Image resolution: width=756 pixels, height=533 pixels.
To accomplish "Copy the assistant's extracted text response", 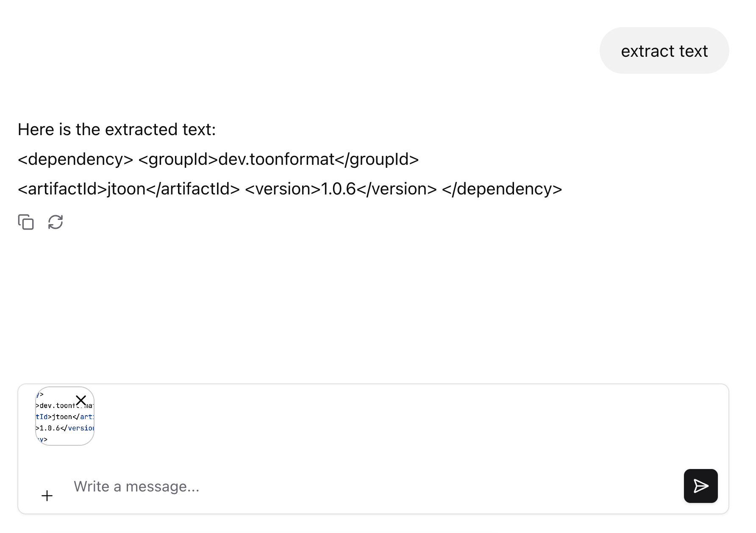I will [x=26, y=222].
